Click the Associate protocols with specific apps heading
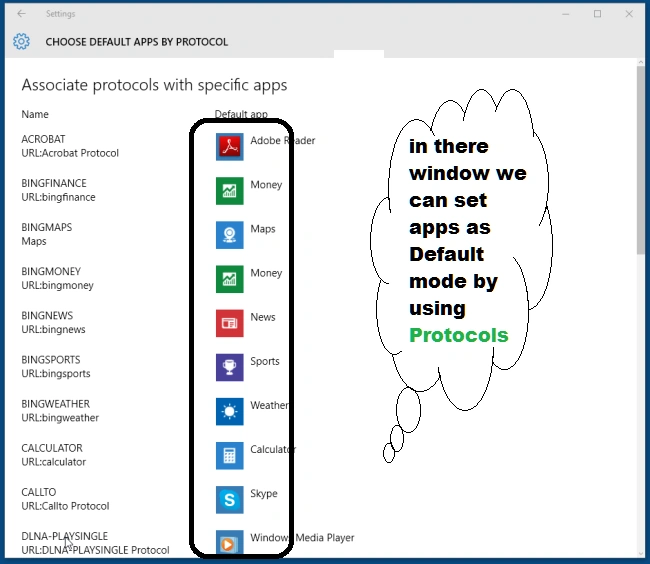650x564 pixels. pyautogui.click(x=154, y=85)
